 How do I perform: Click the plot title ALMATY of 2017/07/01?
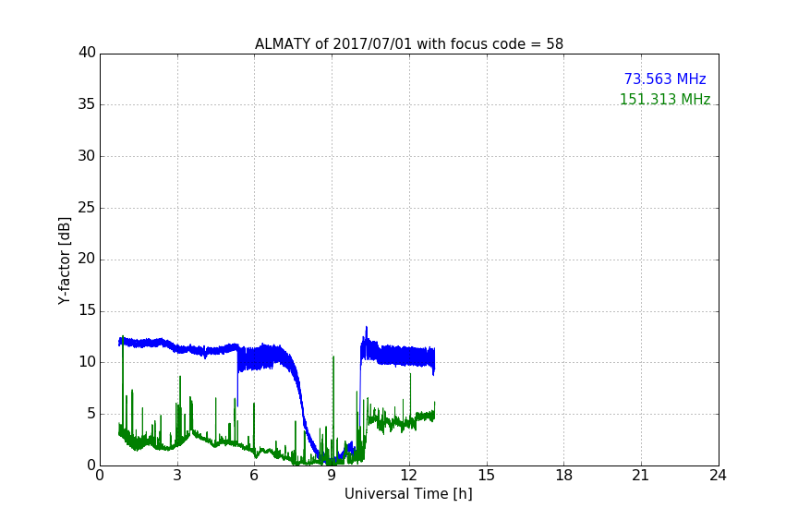[x=409, y=44]
